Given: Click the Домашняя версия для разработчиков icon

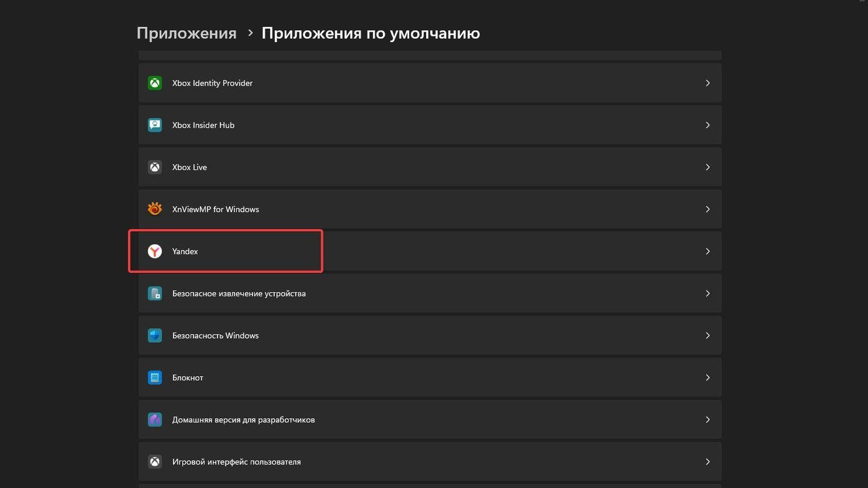Looking at the screenshot, I should [x=155, y=420].
